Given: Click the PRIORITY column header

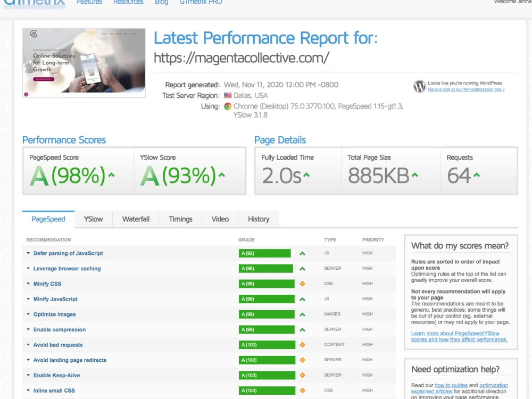Looking at the screenshot, I should 373,240.
